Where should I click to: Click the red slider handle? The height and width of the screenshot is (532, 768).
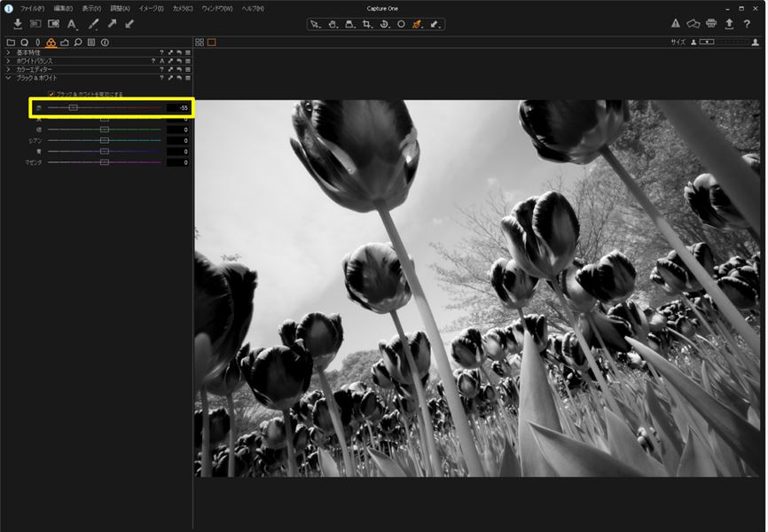pyautogui.click(x=73, y=108)
